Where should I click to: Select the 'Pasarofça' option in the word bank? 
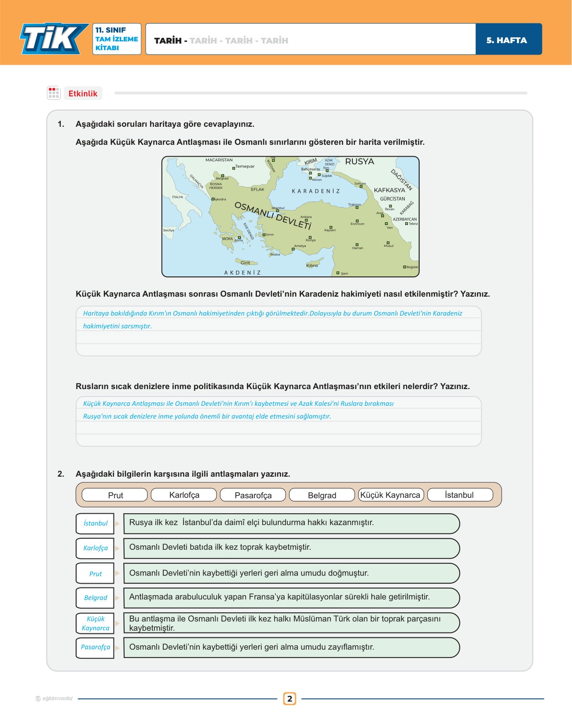[x=253, y=495]
